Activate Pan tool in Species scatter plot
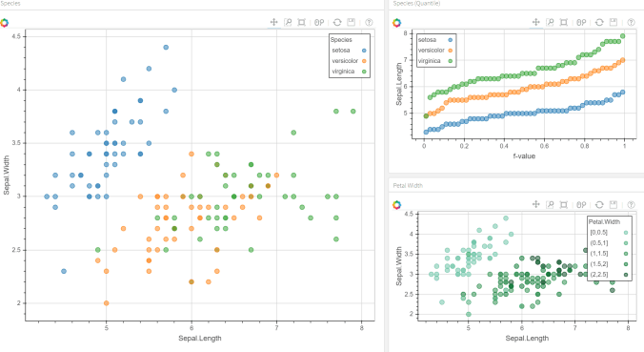This screenshot has height=352, width=644. 274,22
